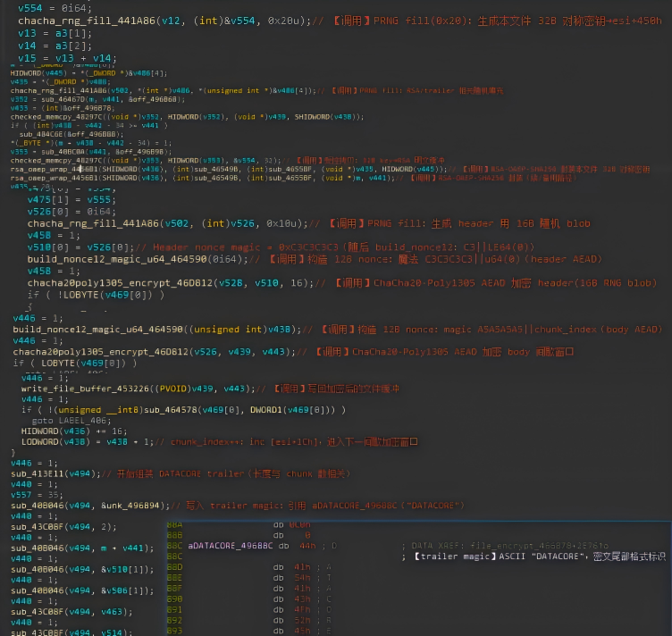Image resolution: width=672 pixels, height=636 pixels.
Task: Click the "db 41h ; A" byte at 88D
Action: pyautogui.click(x=302, y=567)
